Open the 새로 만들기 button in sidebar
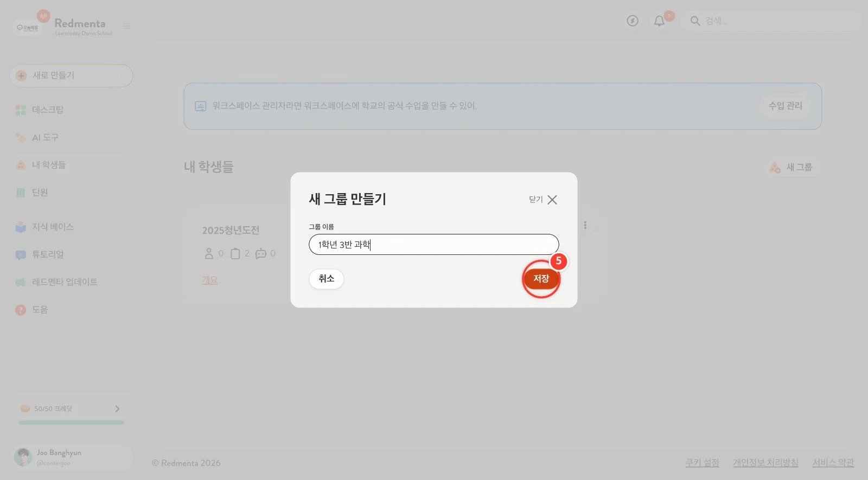868x480 pixels. point(71,75)
